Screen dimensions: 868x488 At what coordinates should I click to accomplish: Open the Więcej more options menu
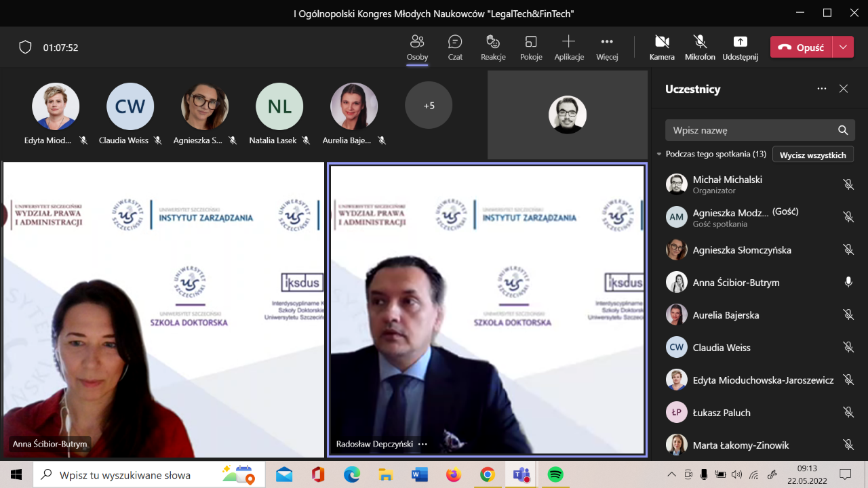point(607,47)
